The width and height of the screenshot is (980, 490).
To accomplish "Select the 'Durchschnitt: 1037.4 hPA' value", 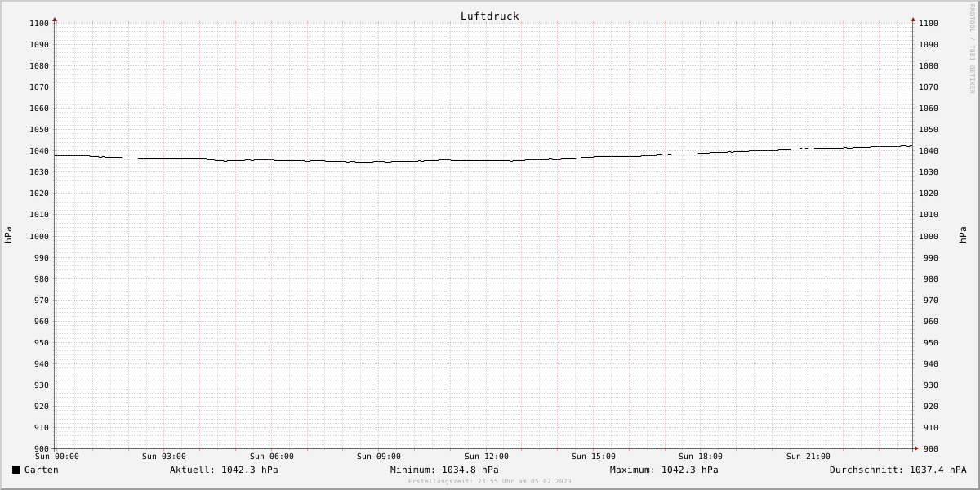I will (x=898, y=470).
